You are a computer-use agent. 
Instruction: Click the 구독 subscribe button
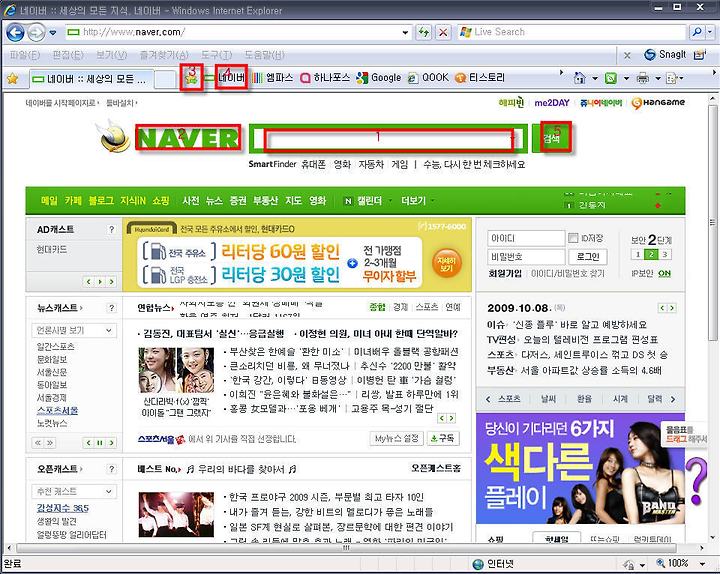click(x=443, y=439)
